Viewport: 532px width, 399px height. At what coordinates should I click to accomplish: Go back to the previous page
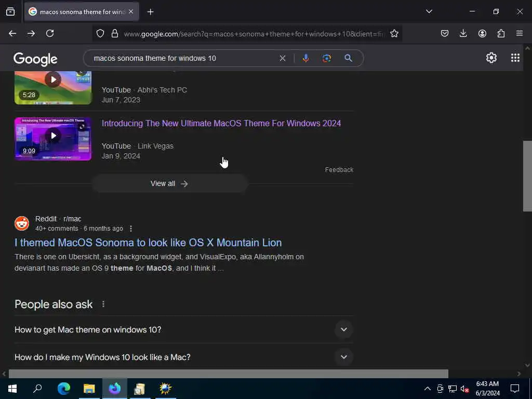[x=12, y=33]
